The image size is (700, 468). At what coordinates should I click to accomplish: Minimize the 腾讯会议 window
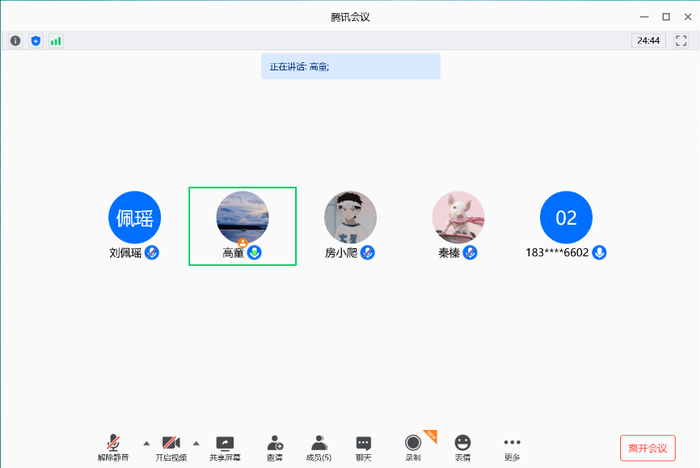[x=644, y=17]
